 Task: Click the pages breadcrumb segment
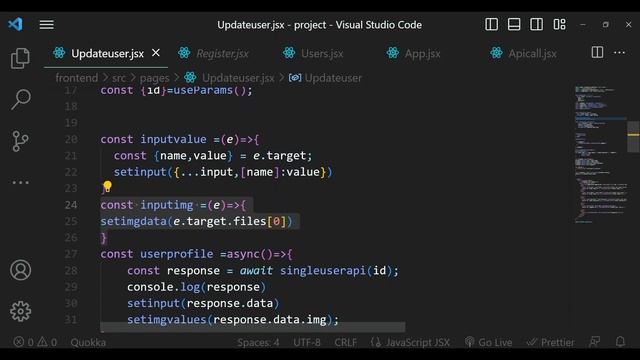point(154,78)
